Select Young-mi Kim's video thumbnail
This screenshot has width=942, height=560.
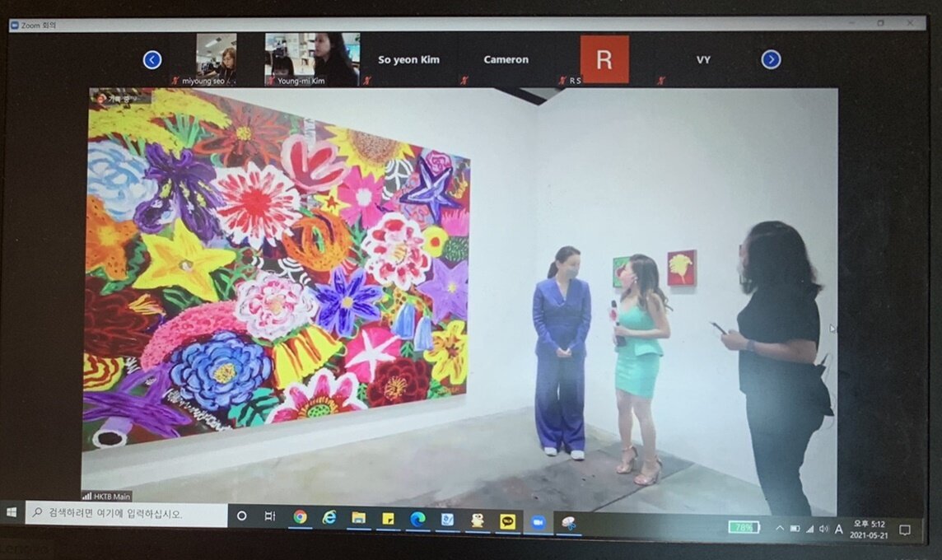coord(312,59)
